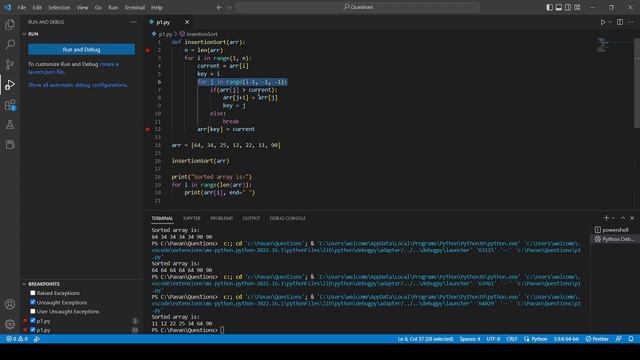Change the UTF-8 file encoding

click(493, 339)
